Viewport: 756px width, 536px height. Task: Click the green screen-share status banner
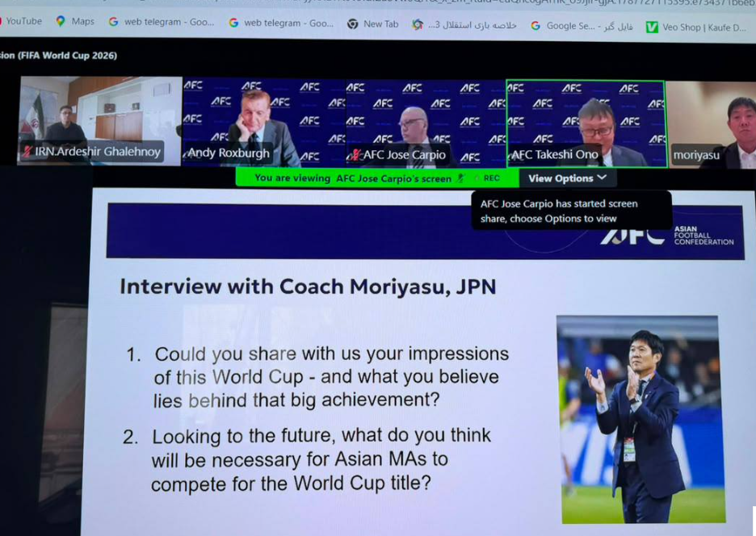377,178
